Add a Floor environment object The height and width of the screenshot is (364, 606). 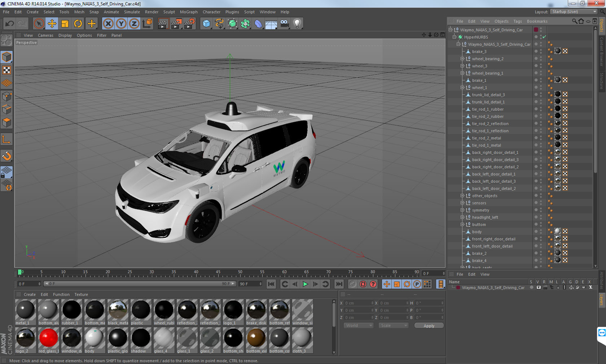click(271, 24)
